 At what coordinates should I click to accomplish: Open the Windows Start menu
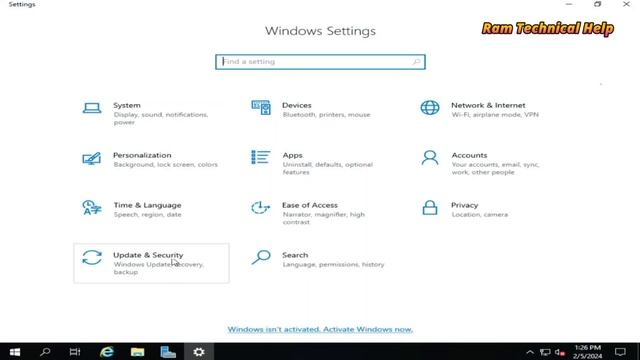[15, 352]
